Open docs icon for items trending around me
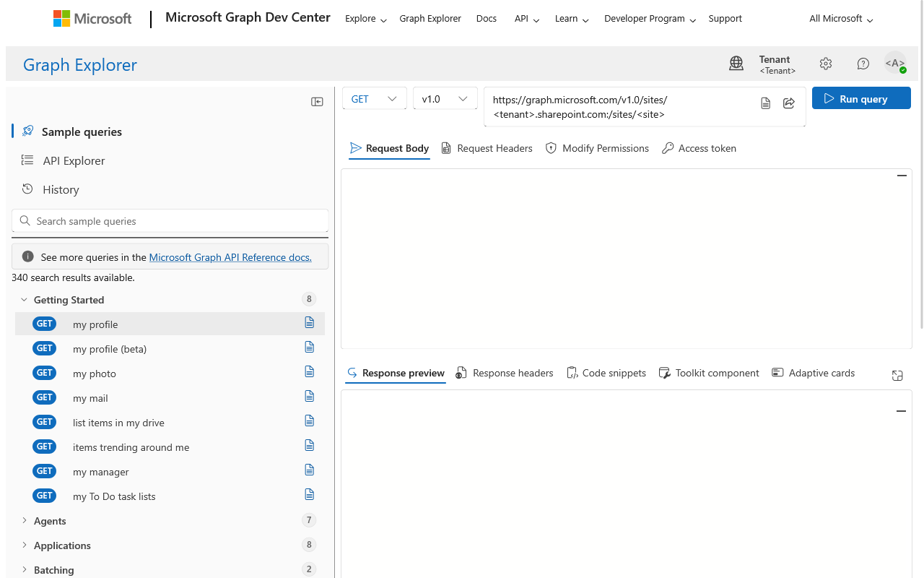This screenshot has width=924, height=578. tap(310, 445)
